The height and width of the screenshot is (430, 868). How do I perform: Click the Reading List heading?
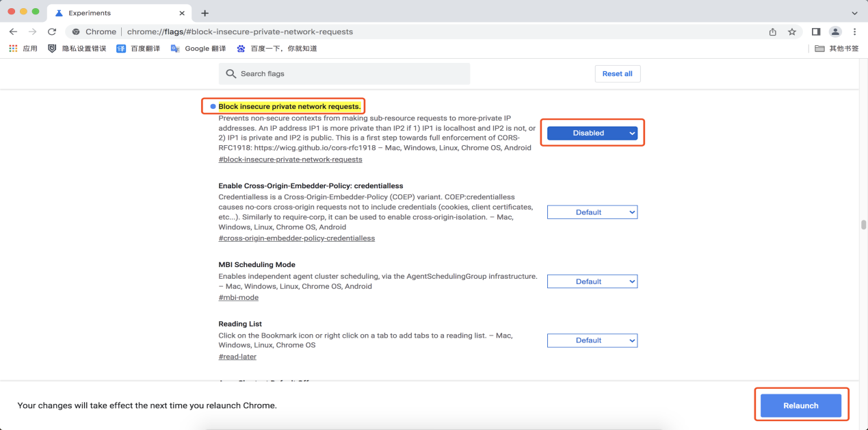click(x=240, y=324)
